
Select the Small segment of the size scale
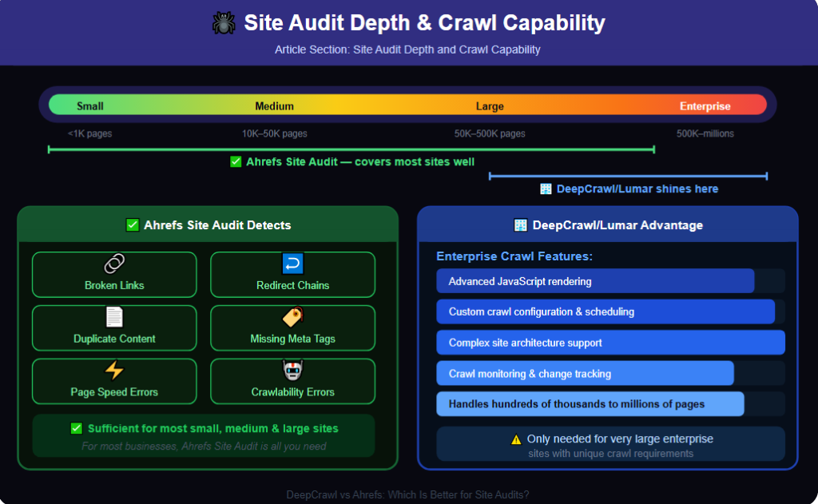[89, 106]
